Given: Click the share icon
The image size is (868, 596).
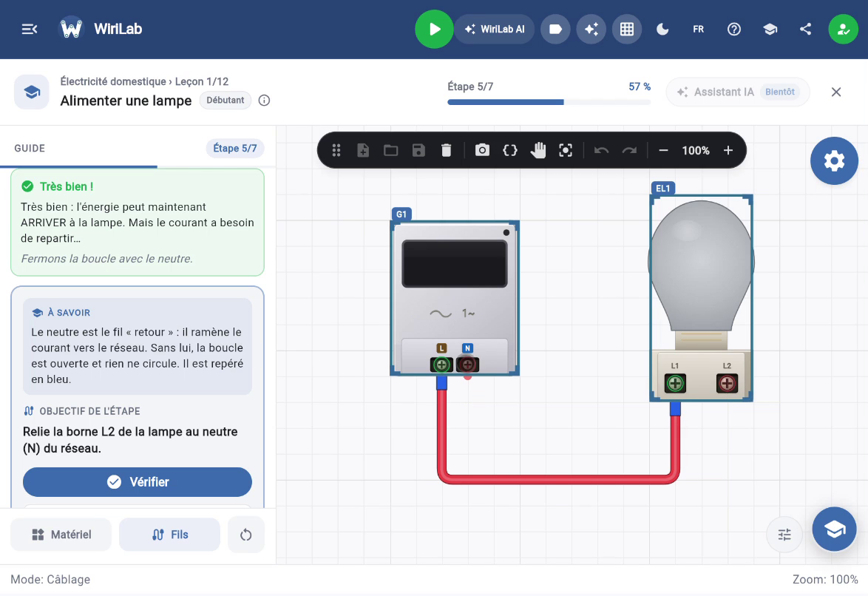Looking at the screenshot, I should click(x=805, y=29).
